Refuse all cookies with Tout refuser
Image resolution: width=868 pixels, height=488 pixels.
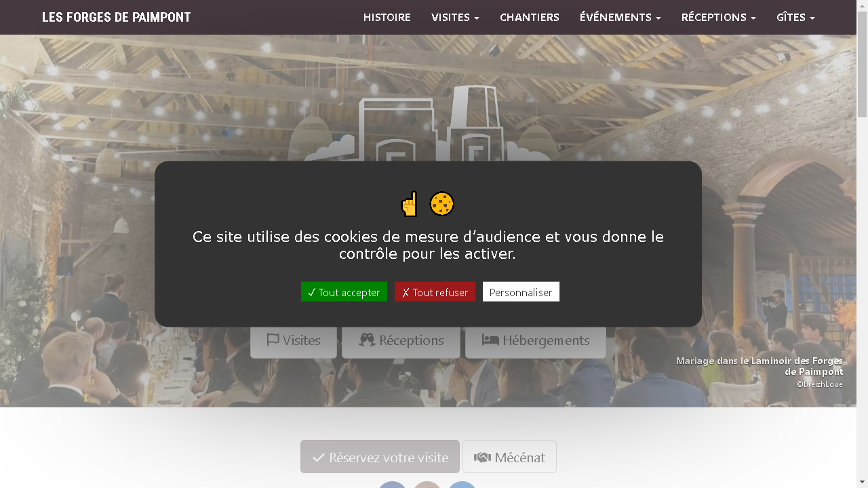point(435,292)
